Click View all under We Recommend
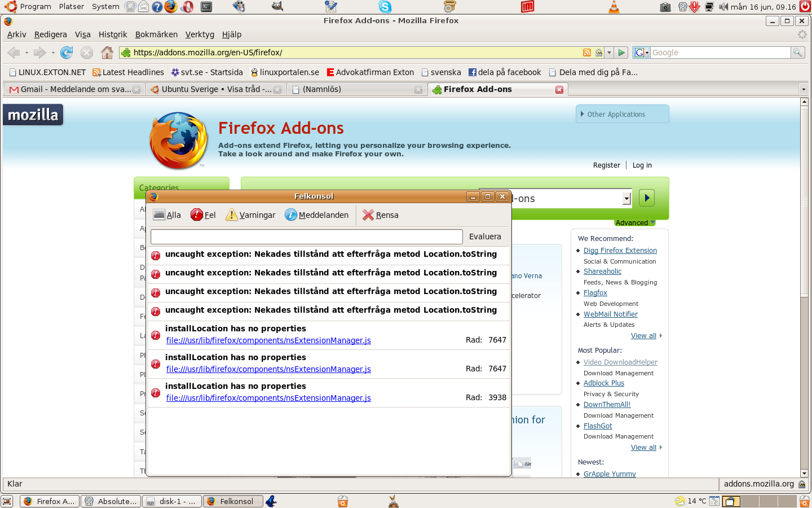This screenshot has width=812, height=508. point(643,336)
